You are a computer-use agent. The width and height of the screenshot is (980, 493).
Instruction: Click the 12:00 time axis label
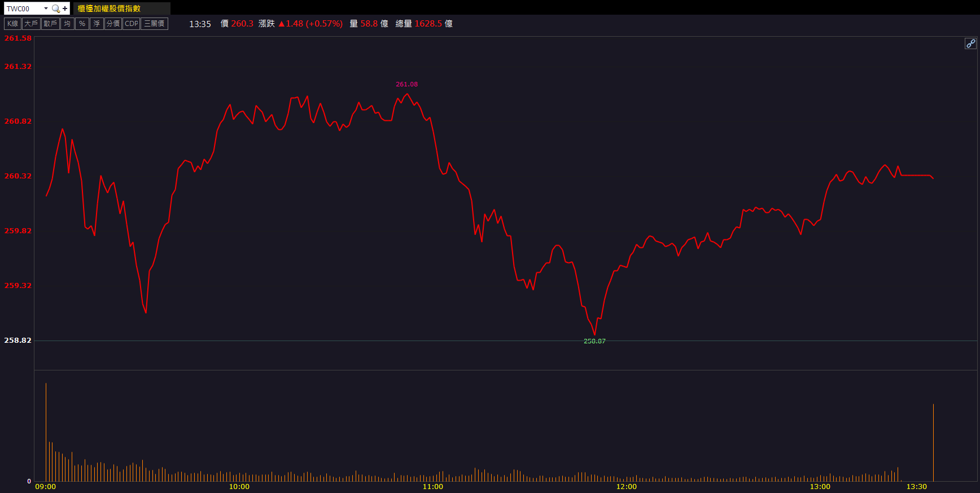tap(627, 487)
